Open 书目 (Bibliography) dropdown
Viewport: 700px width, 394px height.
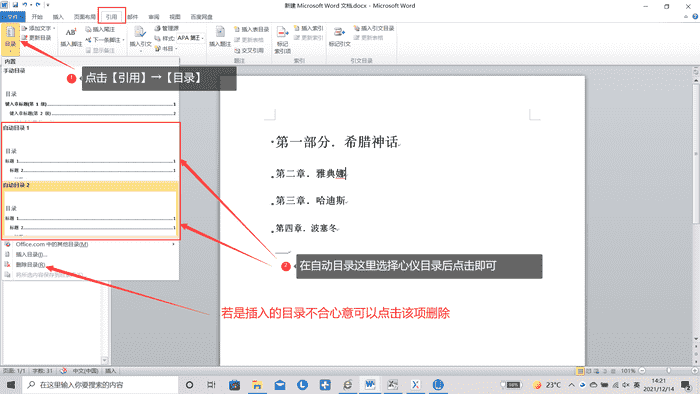[166, 49]
